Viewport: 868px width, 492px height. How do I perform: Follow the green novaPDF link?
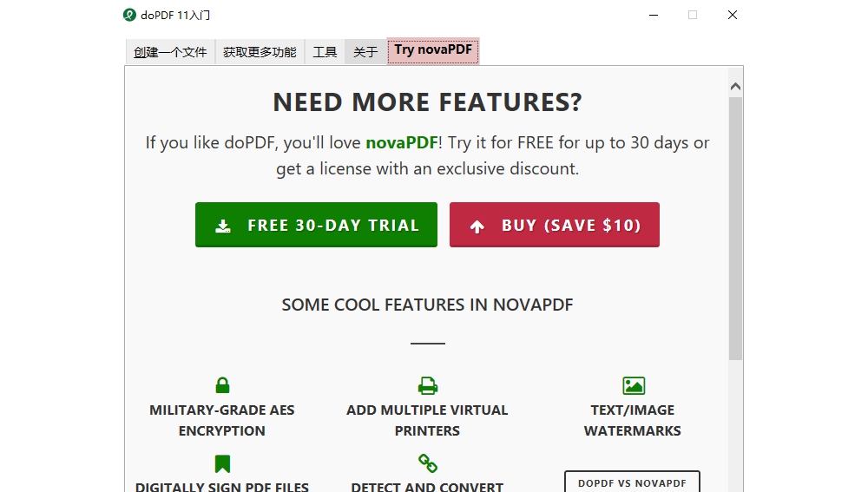pyautogui.click(x=402, y=143)
